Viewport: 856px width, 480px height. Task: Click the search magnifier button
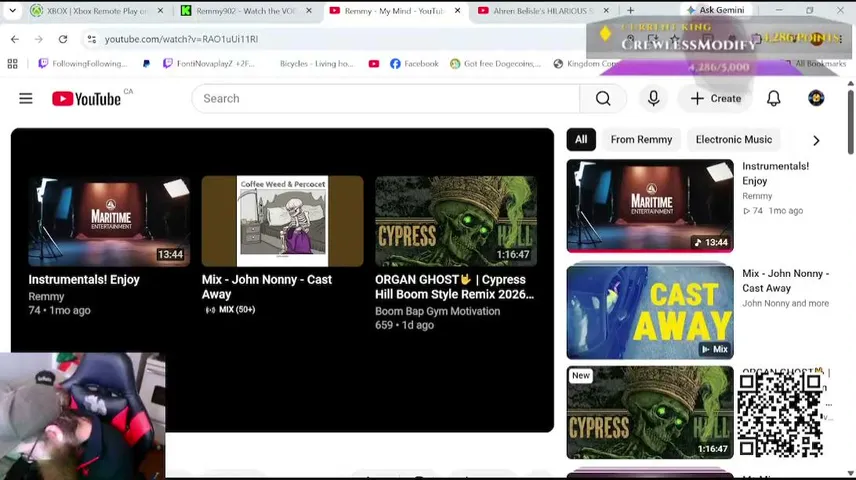coord(603,99)
